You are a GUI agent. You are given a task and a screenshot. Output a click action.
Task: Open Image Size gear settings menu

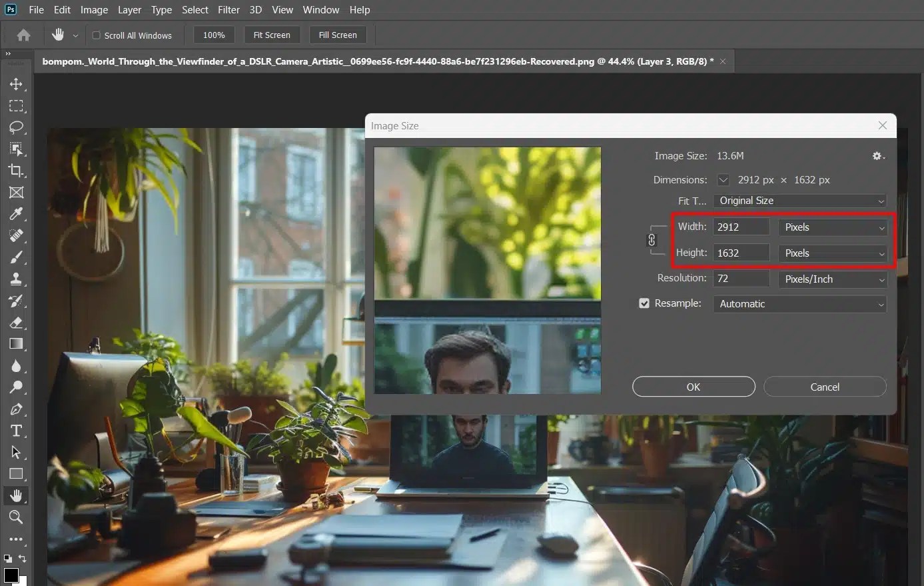tap(878, 156)
